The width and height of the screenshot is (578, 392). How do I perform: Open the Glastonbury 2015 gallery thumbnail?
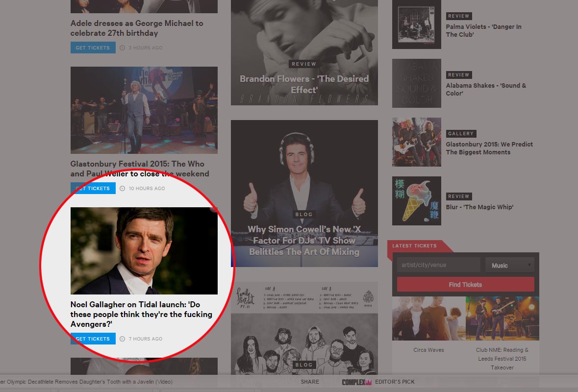[417, 142]
